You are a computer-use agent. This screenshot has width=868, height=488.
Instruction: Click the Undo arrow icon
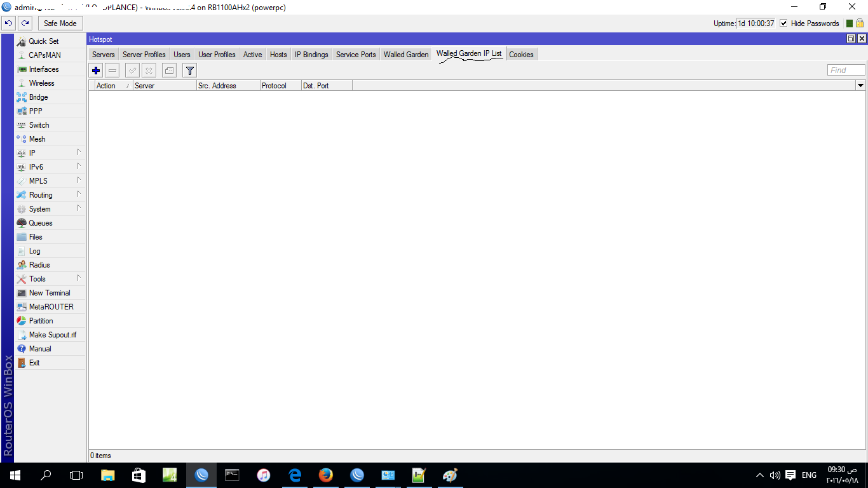coord(9,24)
